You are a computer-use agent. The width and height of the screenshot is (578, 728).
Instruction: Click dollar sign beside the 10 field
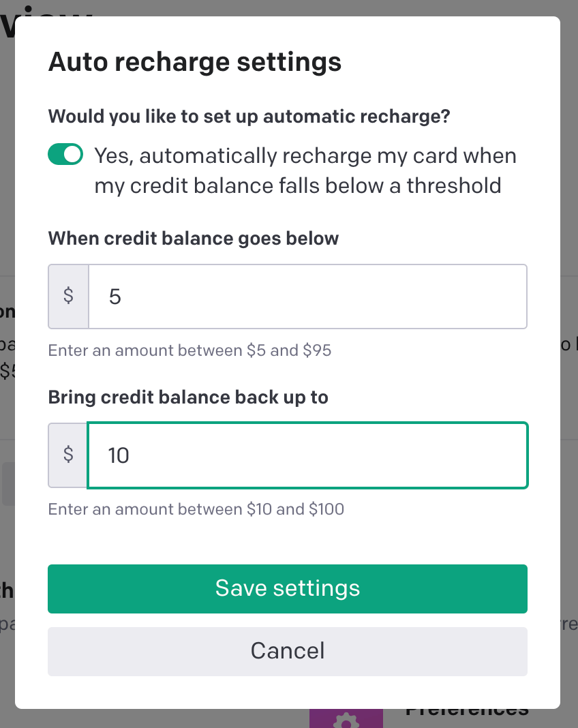68,455
